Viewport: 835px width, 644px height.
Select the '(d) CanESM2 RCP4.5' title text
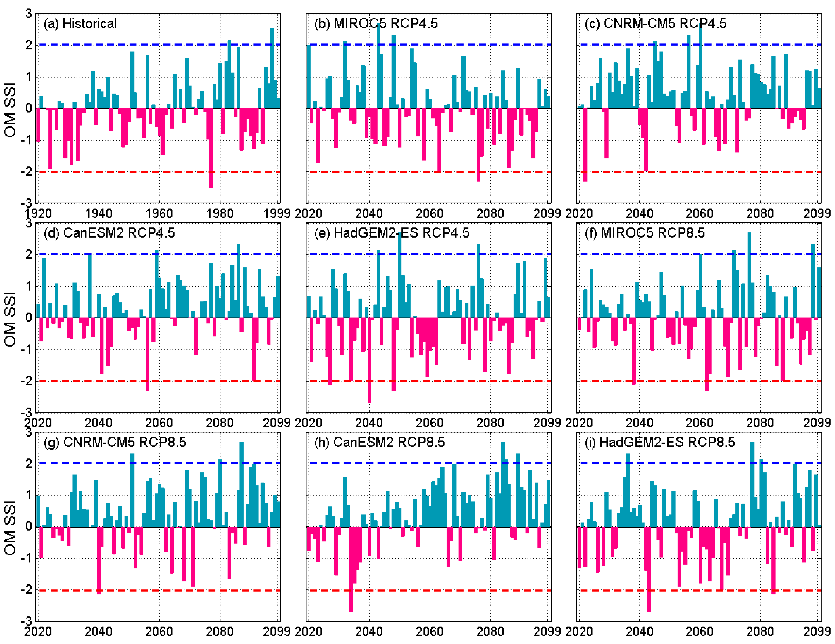click(x=109, y=233)
